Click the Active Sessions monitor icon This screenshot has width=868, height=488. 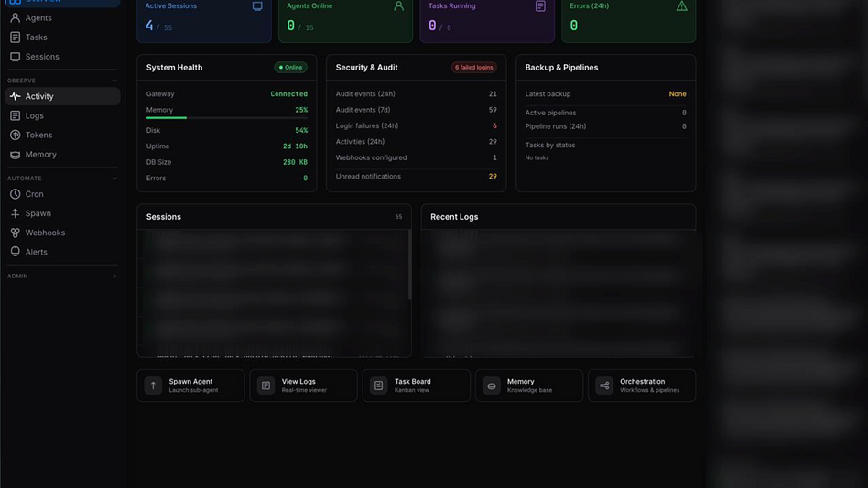(257, 6)
